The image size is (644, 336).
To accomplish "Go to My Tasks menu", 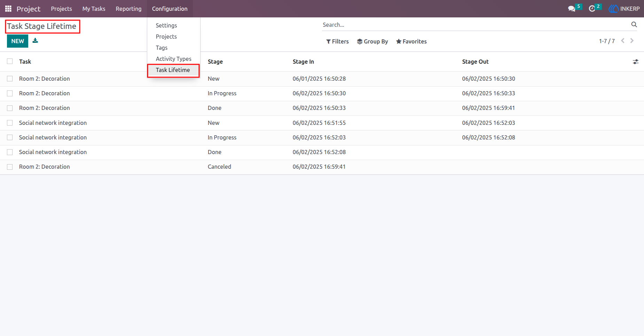I will [94, 9].
